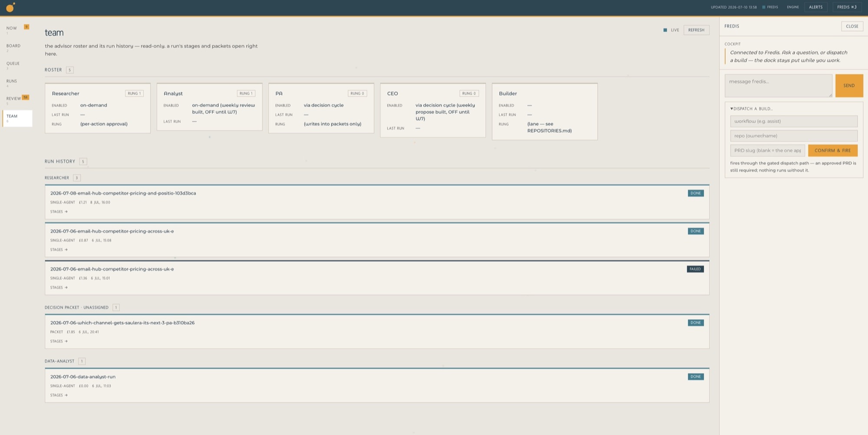Open the CEO roster card

point(433,110)
